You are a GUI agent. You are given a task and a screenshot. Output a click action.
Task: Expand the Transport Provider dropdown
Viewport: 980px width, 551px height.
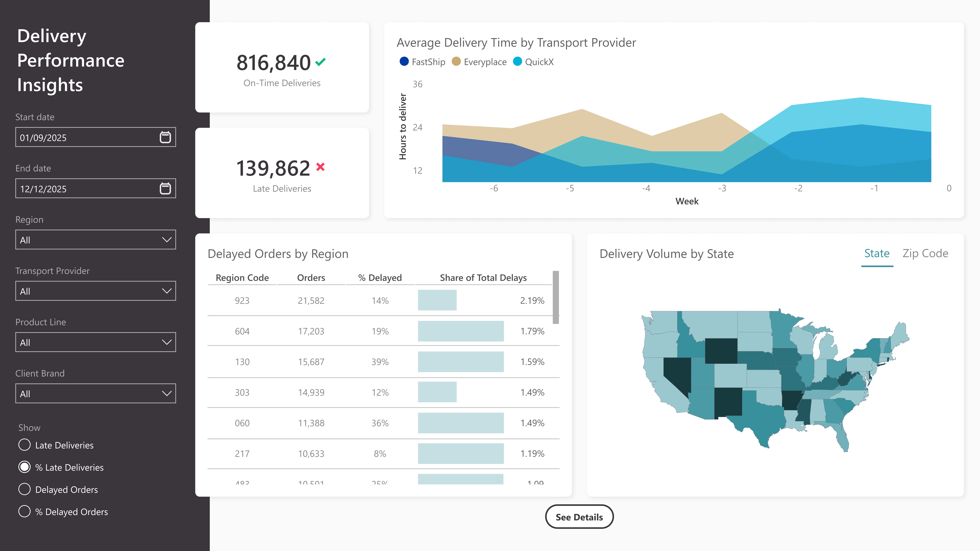tap(96, 291)
